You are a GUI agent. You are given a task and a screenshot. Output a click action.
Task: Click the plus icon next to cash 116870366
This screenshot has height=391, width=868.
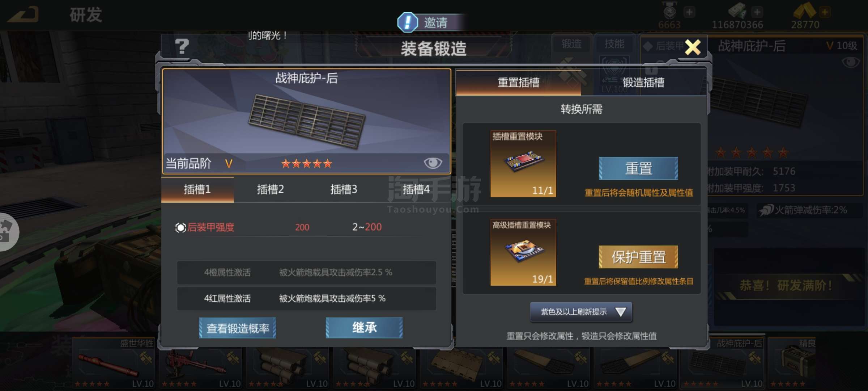tap(757, 12)
